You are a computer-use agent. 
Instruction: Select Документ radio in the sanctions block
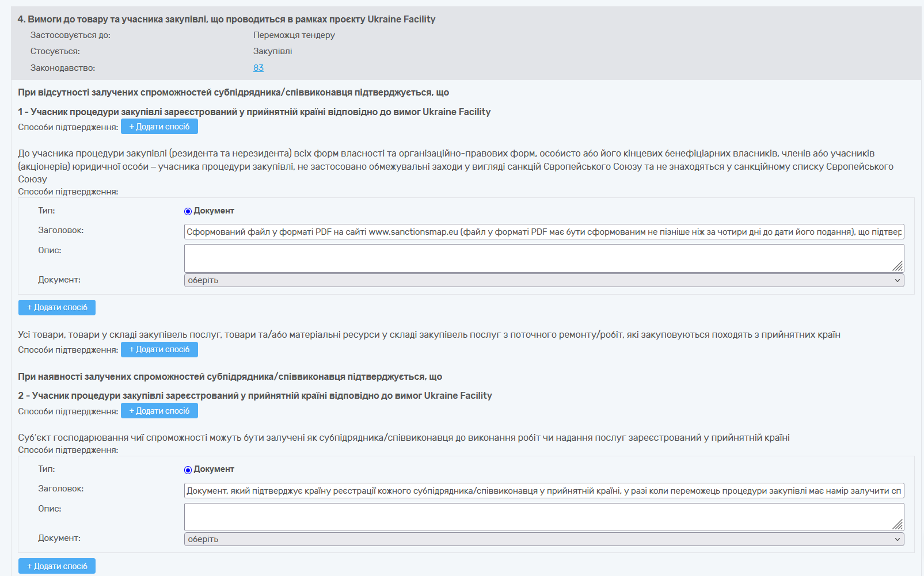[x=188, y=211]
